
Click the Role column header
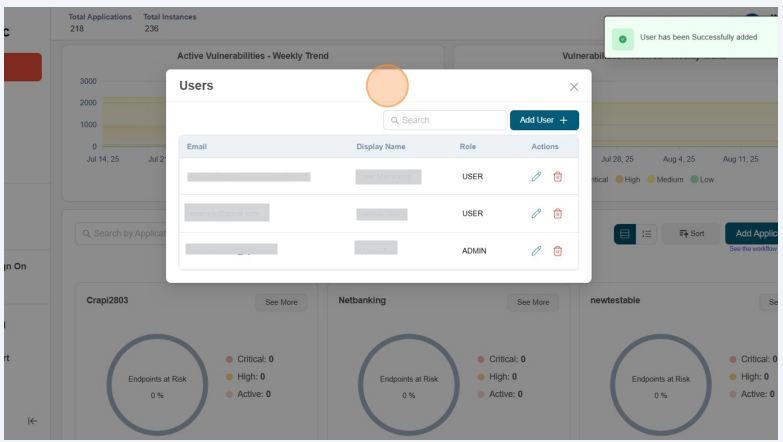click(468, 146)
